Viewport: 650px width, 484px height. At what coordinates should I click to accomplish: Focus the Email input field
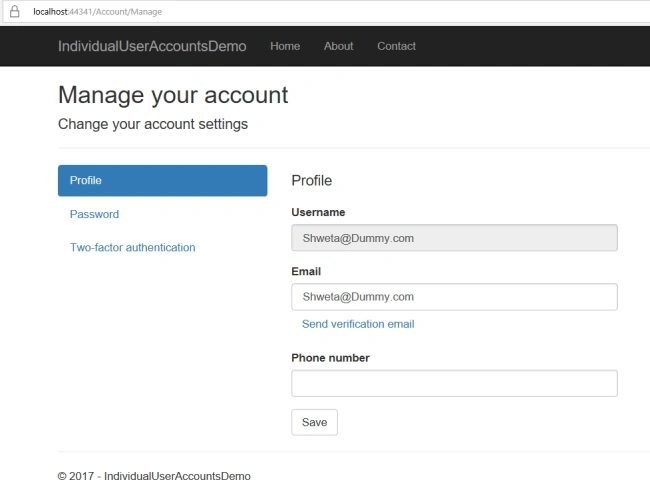pos(454,297)
